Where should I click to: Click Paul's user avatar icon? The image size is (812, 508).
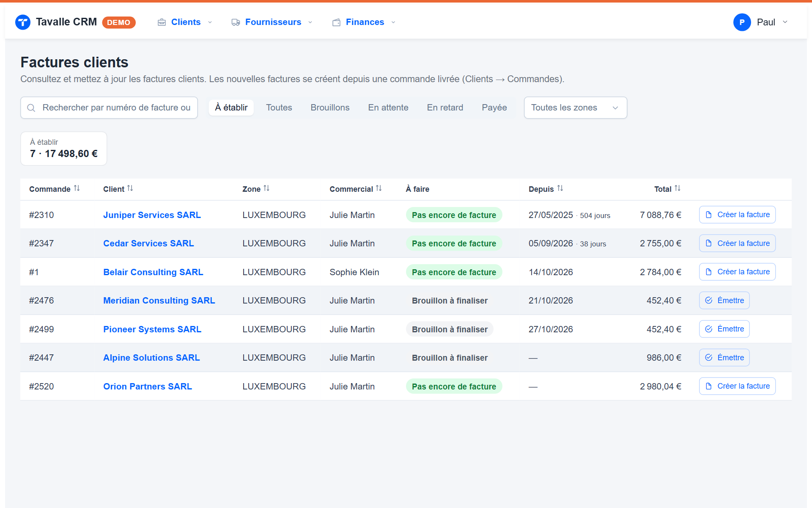[x=742, y=22]
